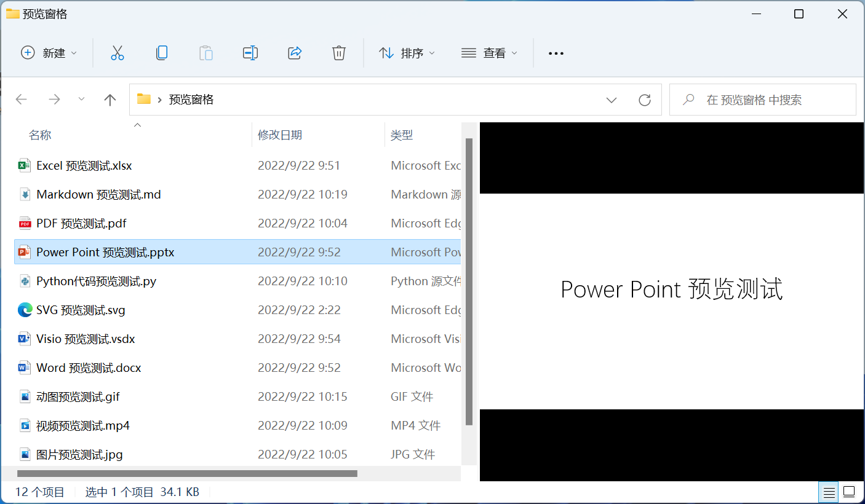Click the Python file icon
This screenshot has width=865, height=504.
(25, 281)
